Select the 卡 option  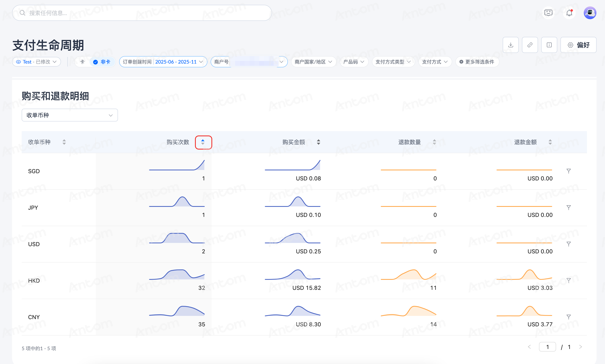[x=82, y=62]
